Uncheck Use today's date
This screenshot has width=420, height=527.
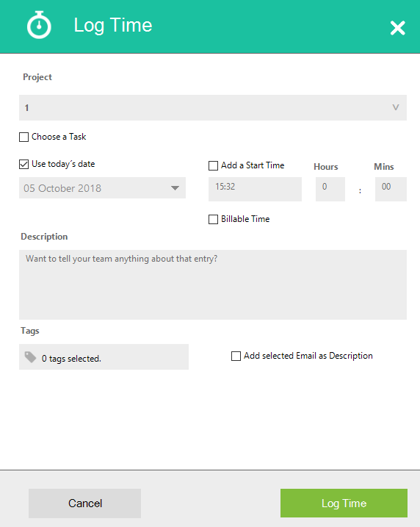[x=23, y=165]
